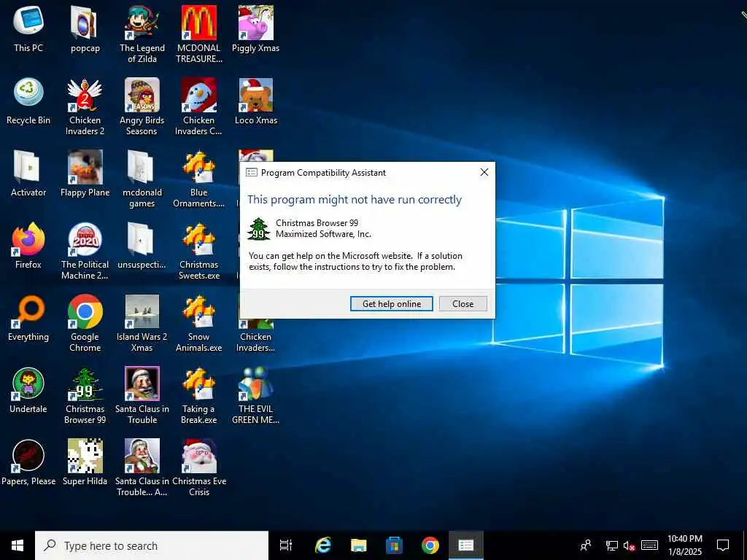Select Santa Claus in Trouble... A... icon
The width and height of the screenshot is (747, 560).
142,456
